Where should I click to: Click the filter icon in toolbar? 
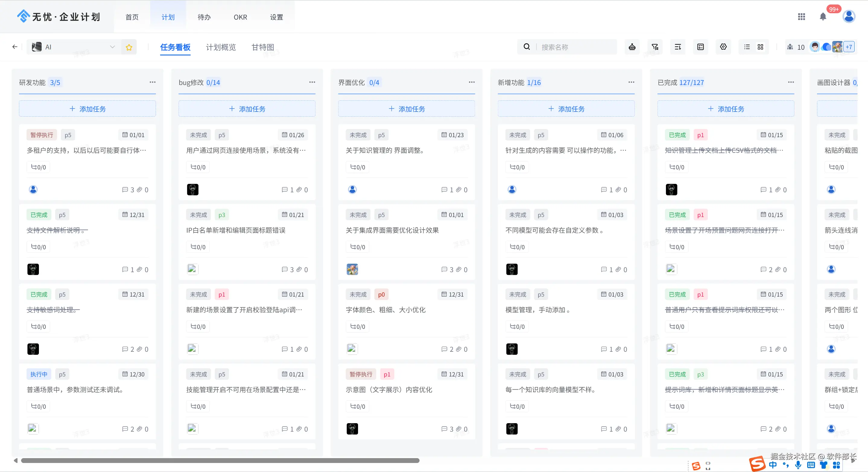(655, 47)
